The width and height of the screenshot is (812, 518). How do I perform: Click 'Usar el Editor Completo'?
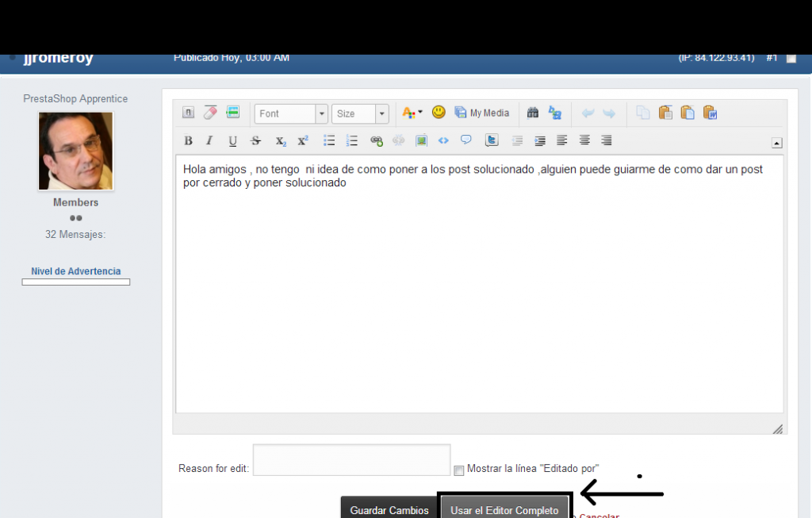[x=504, y=510]
